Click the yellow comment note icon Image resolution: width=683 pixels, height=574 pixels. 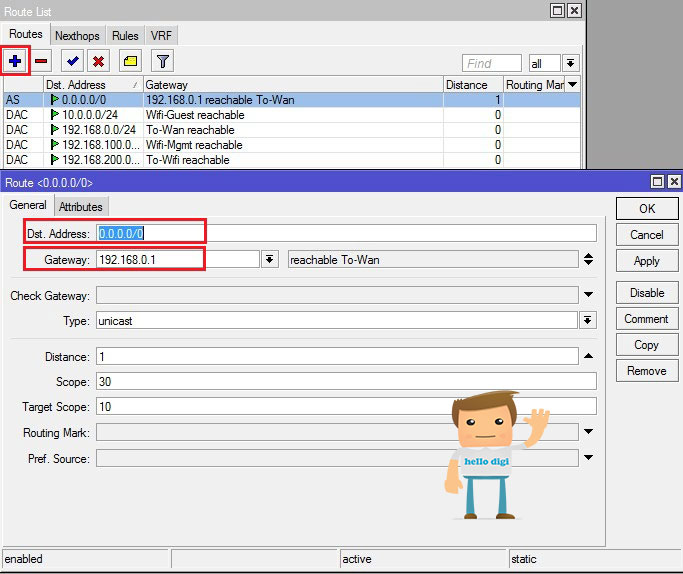[x=130, y=61]
